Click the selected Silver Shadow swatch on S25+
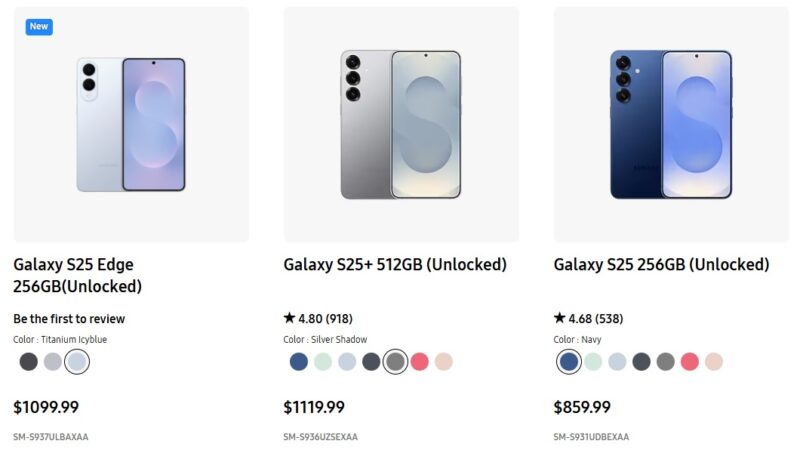 395,362
